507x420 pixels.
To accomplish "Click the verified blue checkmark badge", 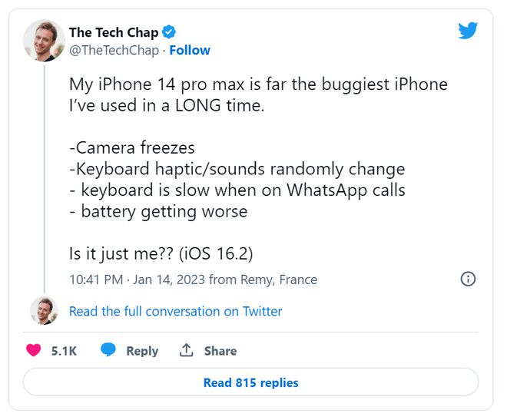I will [x=168, y=32].
